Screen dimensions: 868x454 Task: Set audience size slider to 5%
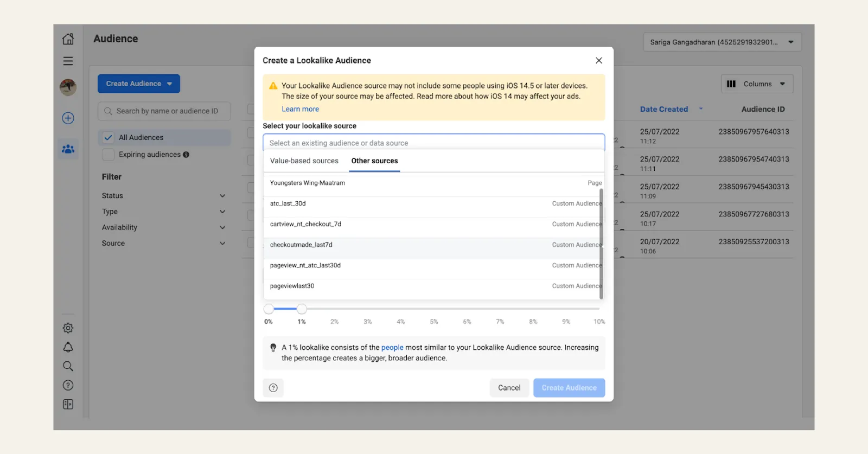434,309
